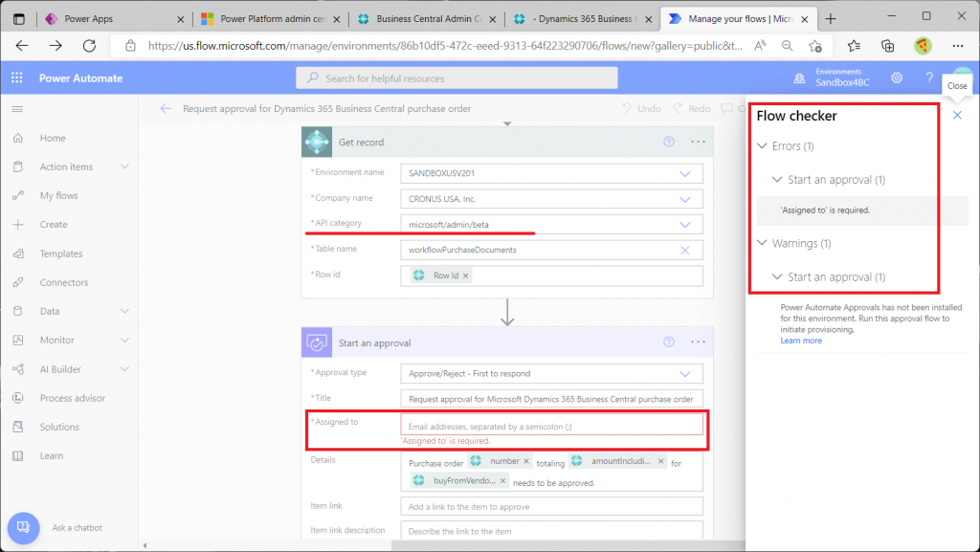Click the browser refresh icon
Image resolution: width=980 pixels, height=552 pixels.
(x=89, y=46)
